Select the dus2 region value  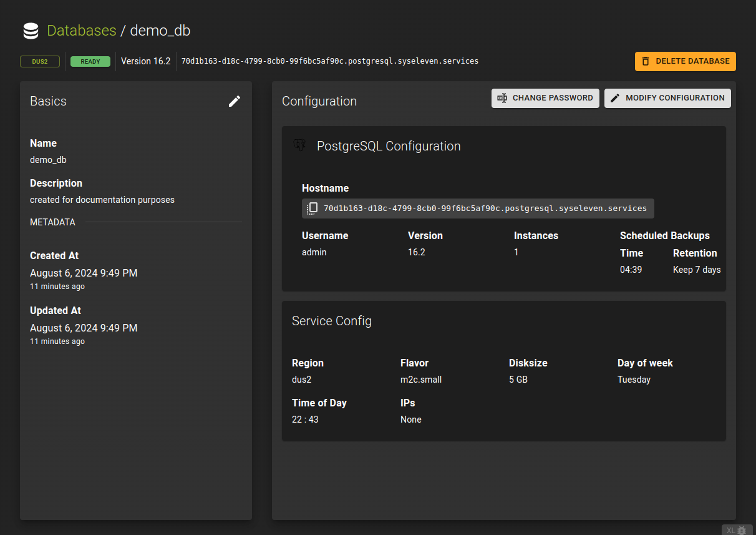click(303, 380)
